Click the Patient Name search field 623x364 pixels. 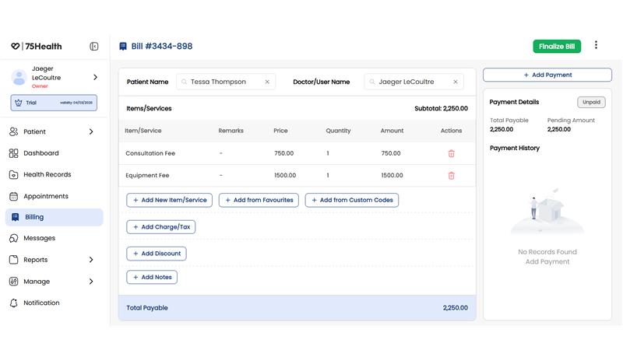222,82
